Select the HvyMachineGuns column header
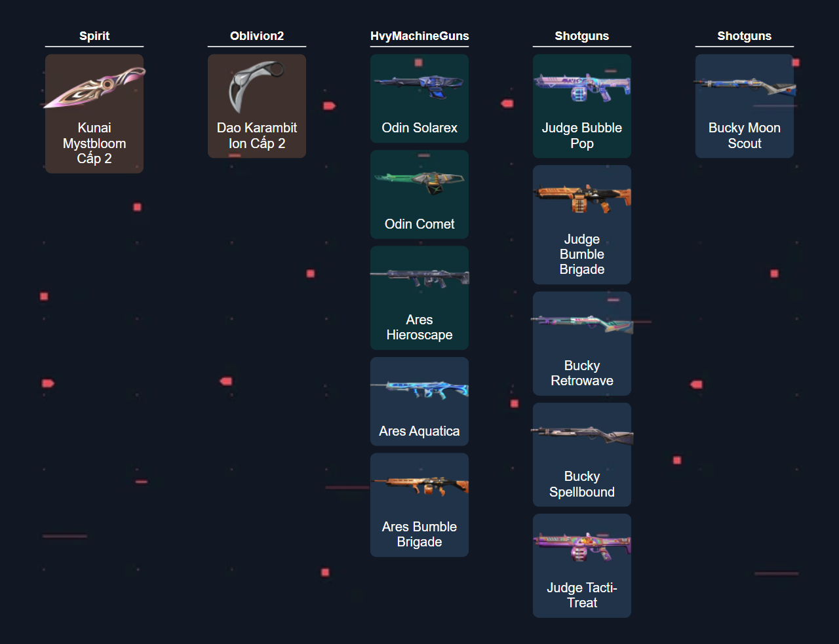 coord(419,36)
